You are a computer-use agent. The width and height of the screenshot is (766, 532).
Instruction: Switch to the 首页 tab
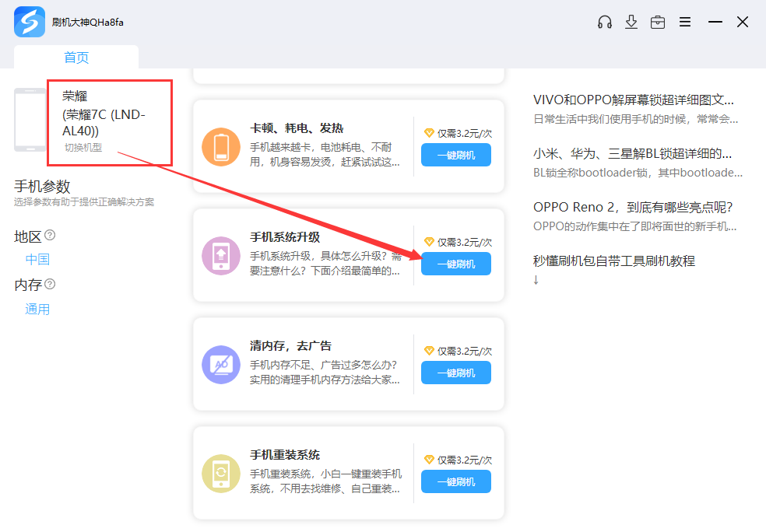(x=76, y=57)
